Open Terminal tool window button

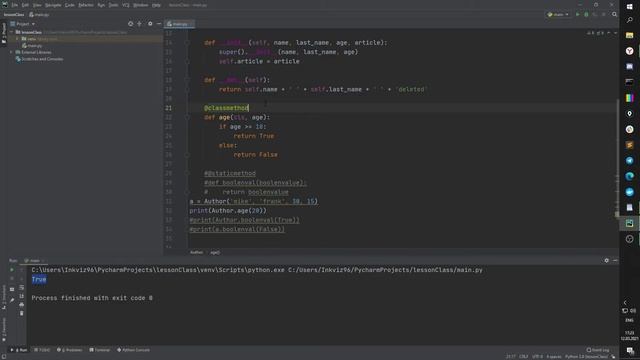pyautogui.click(x=100, y=350)
